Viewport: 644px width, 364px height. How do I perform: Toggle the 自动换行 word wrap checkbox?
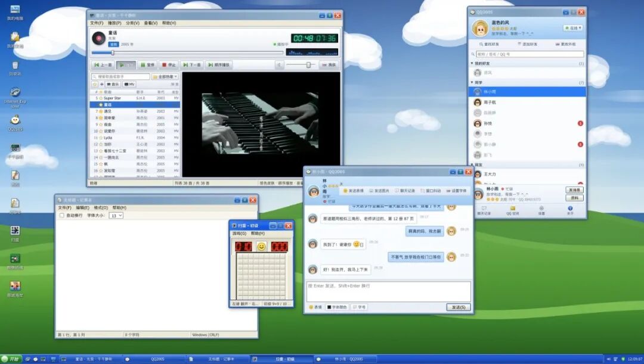[62, 216]
